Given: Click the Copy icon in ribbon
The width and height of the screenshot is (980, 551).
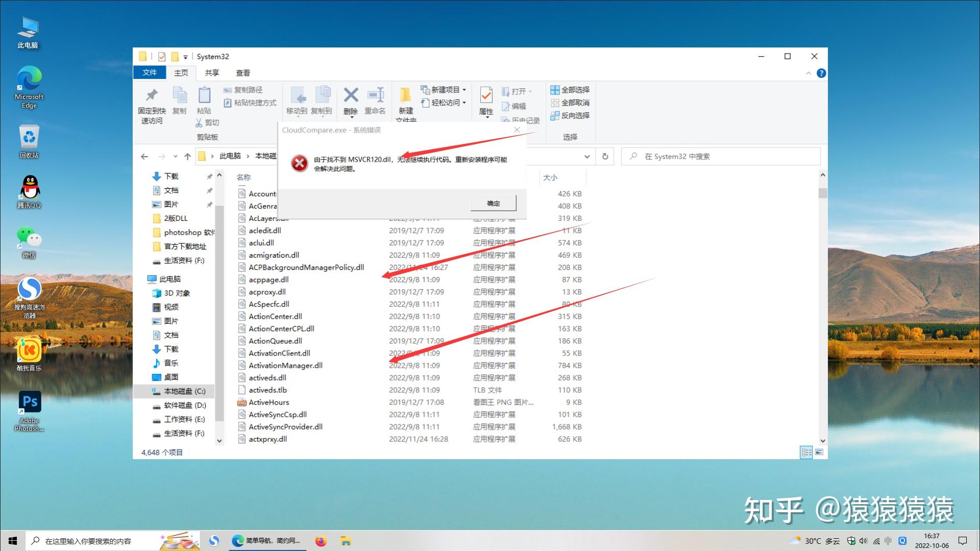Looking at the screenshot, I should pos(180,95).
